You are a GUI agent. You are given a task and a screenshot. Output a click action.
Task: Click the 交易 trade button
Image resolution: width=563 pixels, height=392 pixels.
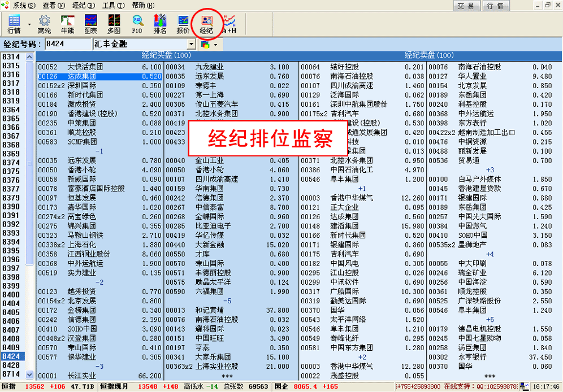pyautogui.click(x=466, y=6)
